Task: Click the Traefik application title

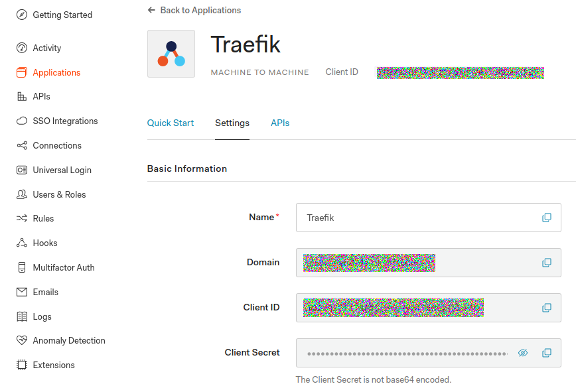Action: (246, 44)
